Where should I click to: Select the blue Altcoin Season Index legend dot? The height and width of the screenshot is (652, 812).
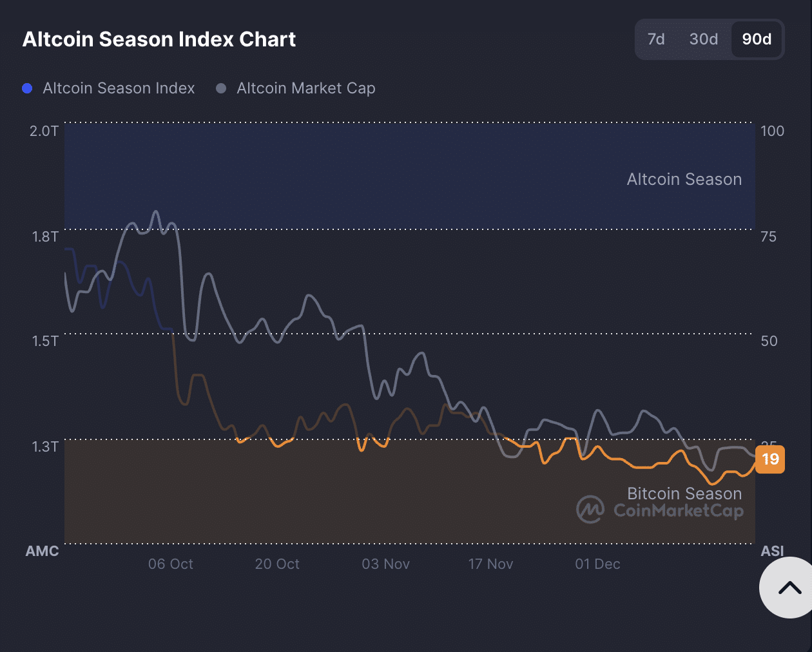(x=27, y=88)
